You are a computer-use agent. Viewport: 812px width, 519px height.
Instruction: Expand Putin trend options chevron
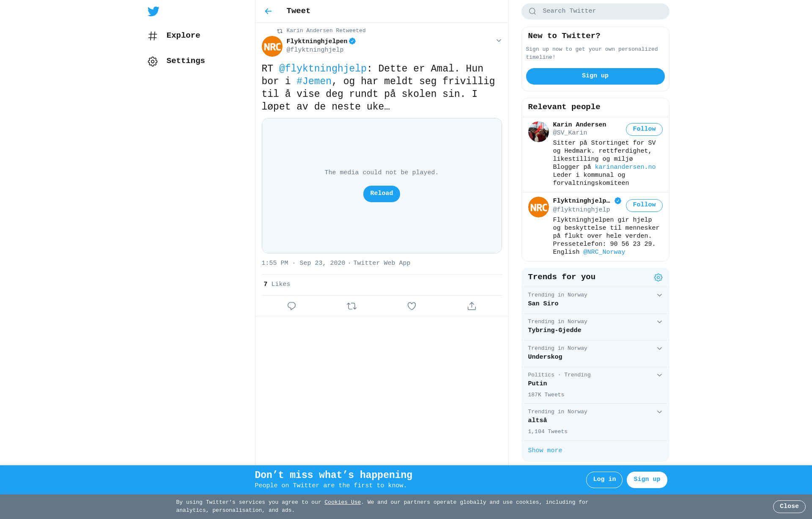click(x=659, y=375)
